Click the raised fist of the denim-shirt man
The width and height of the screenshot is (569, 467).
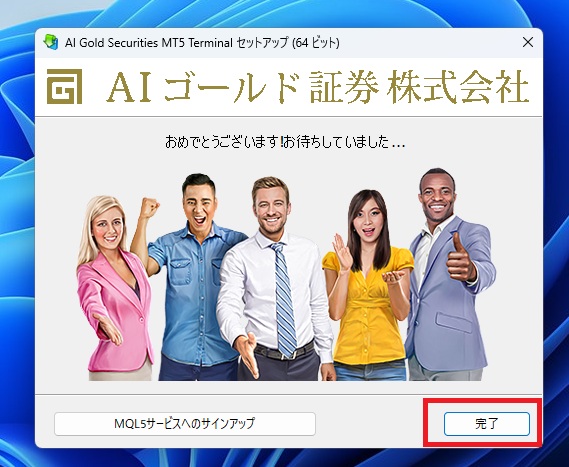(150, 207)
